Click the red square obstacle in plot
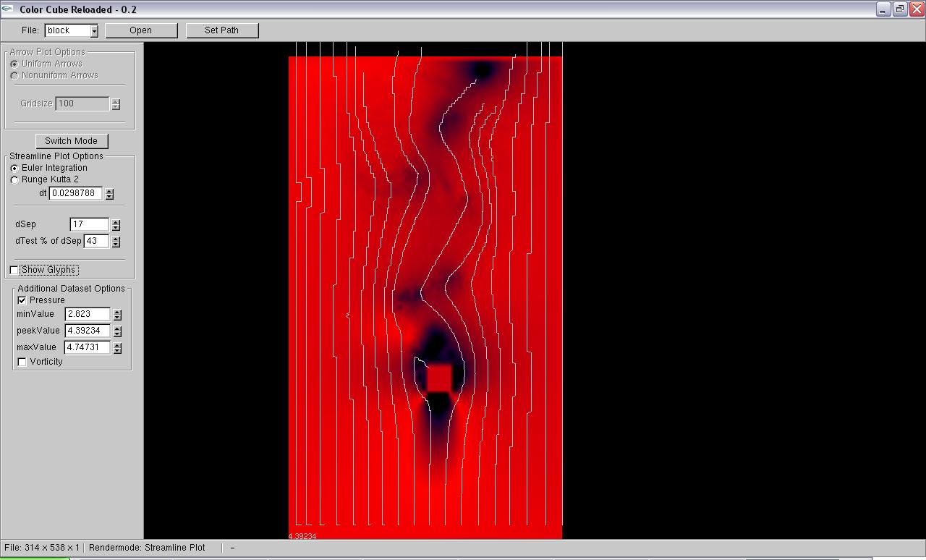This screenshot has width=926, height=560. [439, 378]
